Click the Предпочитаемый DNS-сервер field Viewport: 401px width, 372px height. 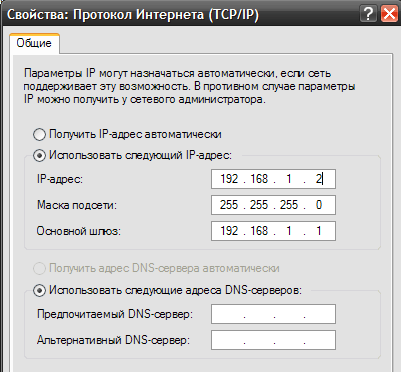(273, 314)
